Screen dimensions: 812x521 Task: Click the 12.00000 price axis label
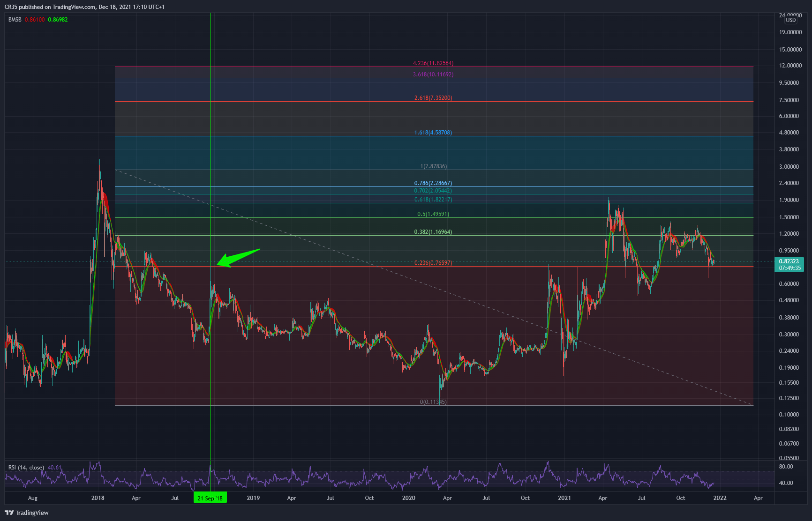[790, 66]
